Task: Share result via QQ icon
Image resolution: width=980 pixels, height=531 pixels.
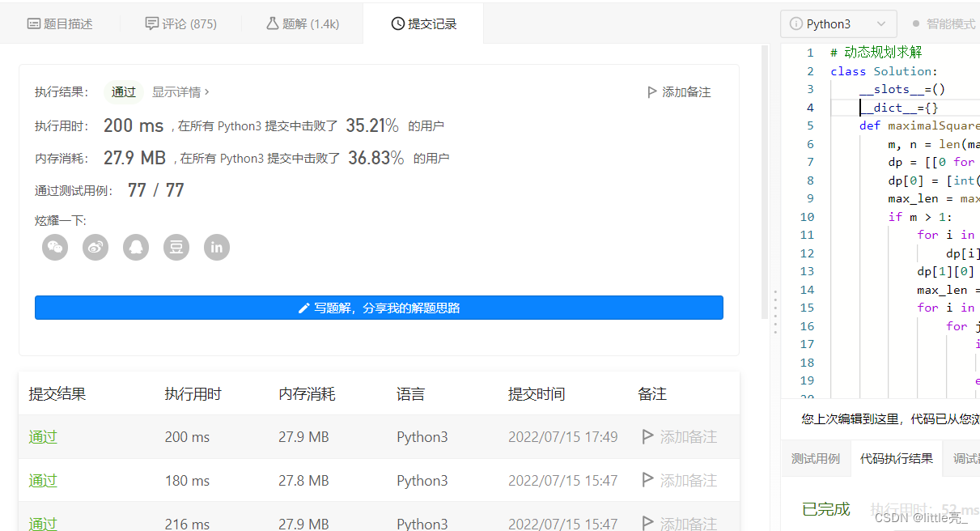Action: pos(136,248)
